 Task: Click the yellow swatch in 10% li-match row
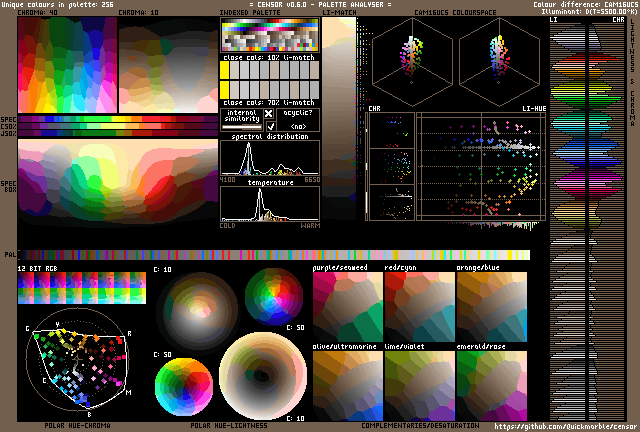(226, 66)
